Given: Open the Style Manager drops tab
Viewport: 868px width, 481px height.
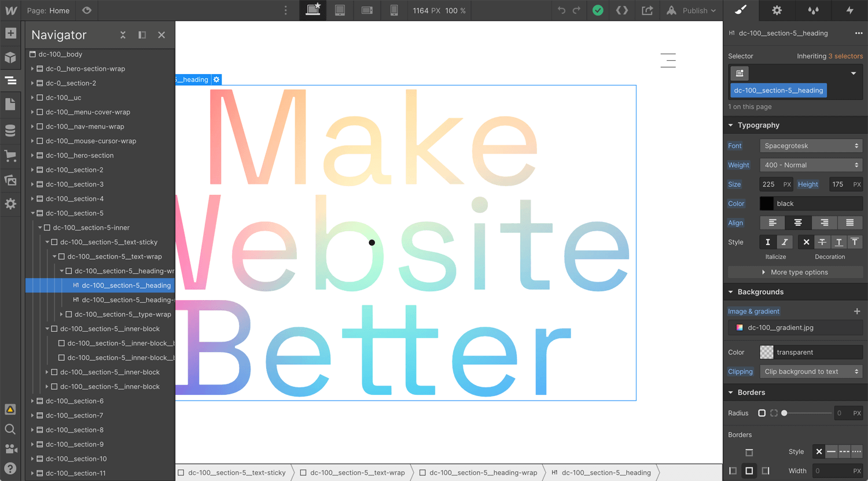Looking at the screenshot, I should click(813, 10).
